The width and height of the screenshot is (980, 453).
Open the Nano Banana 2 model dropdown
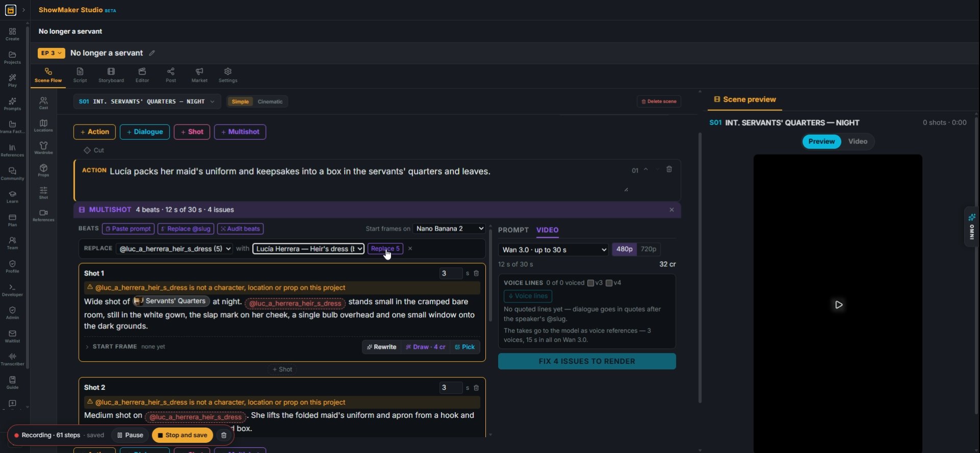click(449, 229)
